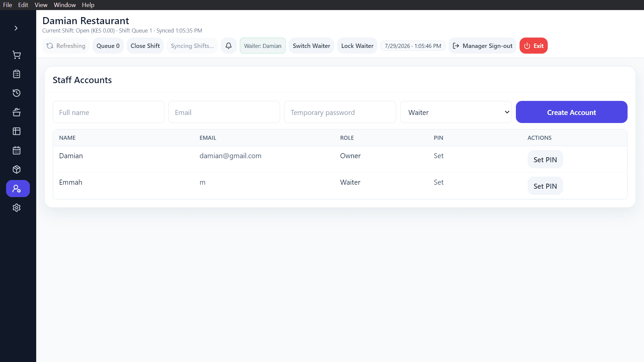Click the Close Shift button
Viewport: 644px width, 362px height.
pos(145,46)
